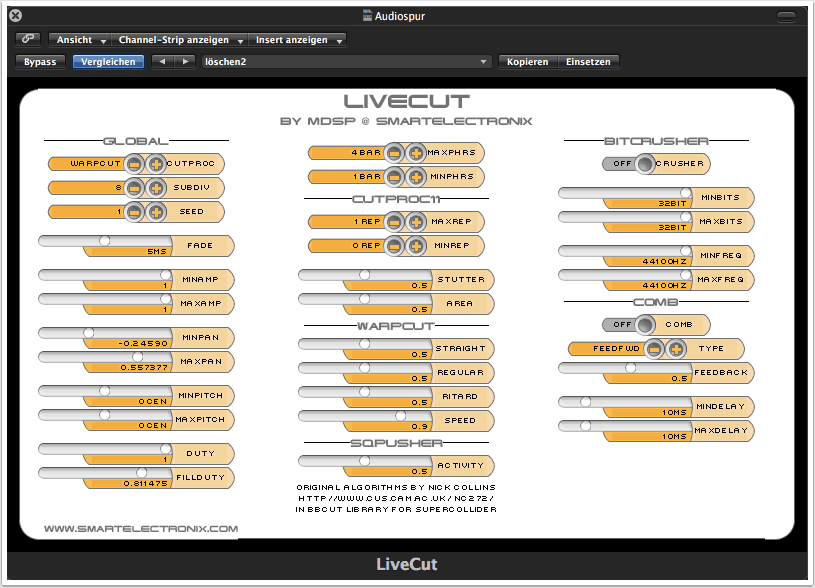Viewport: 815px width, 588px height.
Task: Open the www.smartelectronix.com link
Action: point(141,528)
